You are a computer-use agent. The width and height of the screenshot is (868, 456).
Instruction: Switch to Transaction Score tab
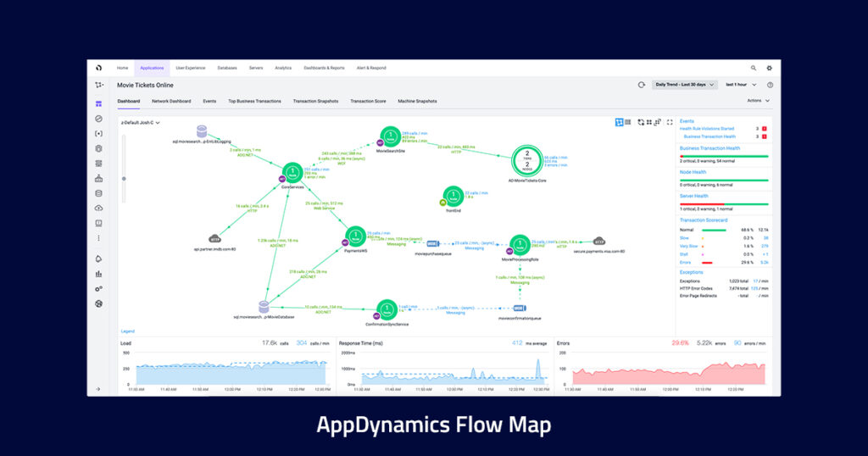coord(368,101)
